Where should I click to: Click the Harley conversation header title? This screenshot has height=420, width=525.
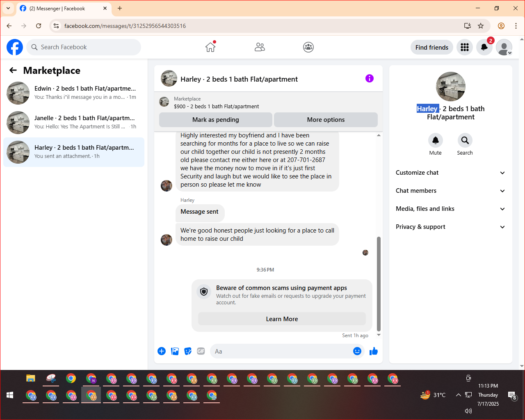click(239, 79)
